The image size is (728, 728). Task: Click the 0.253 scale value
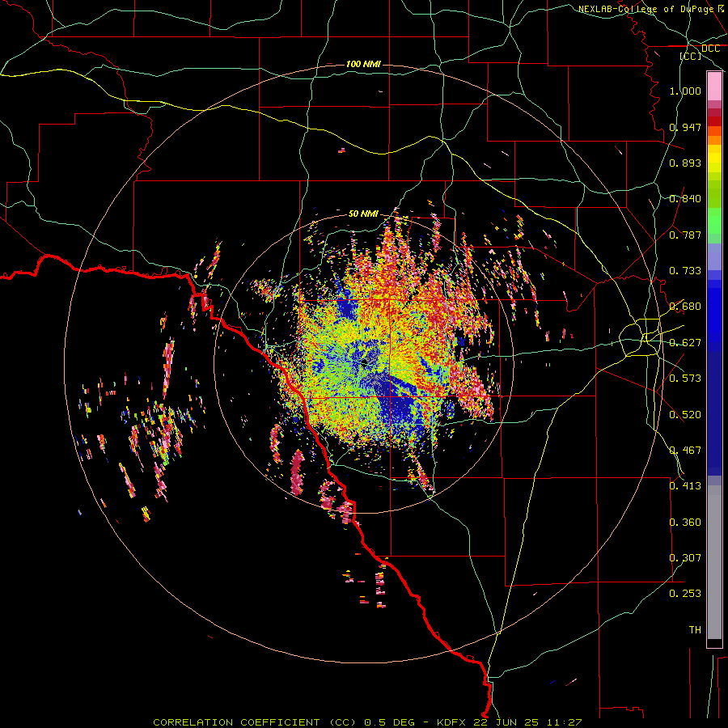(685, 594)
